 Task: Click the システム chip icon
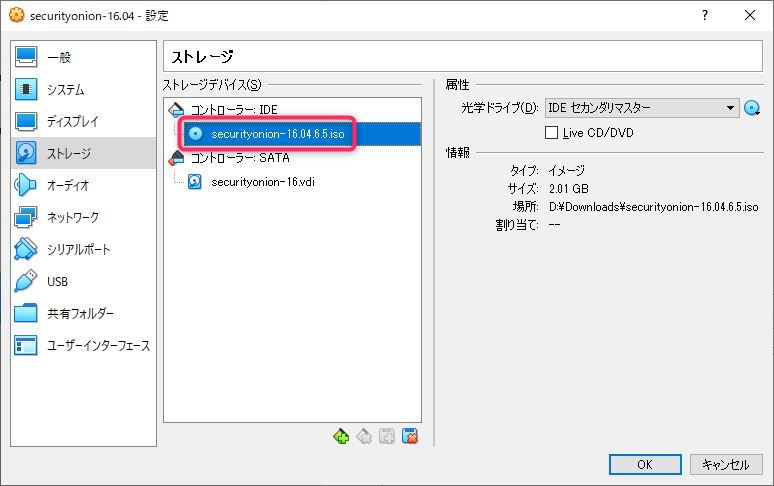26,89
